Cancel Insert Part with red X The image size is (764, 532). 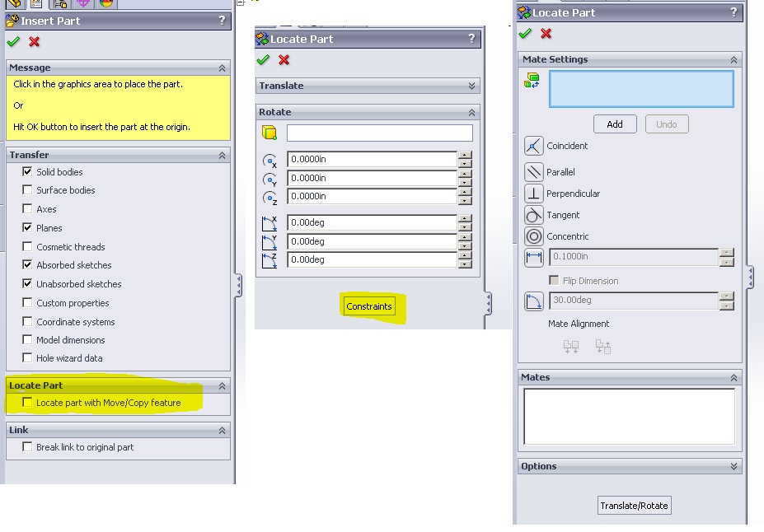[34, 42]
